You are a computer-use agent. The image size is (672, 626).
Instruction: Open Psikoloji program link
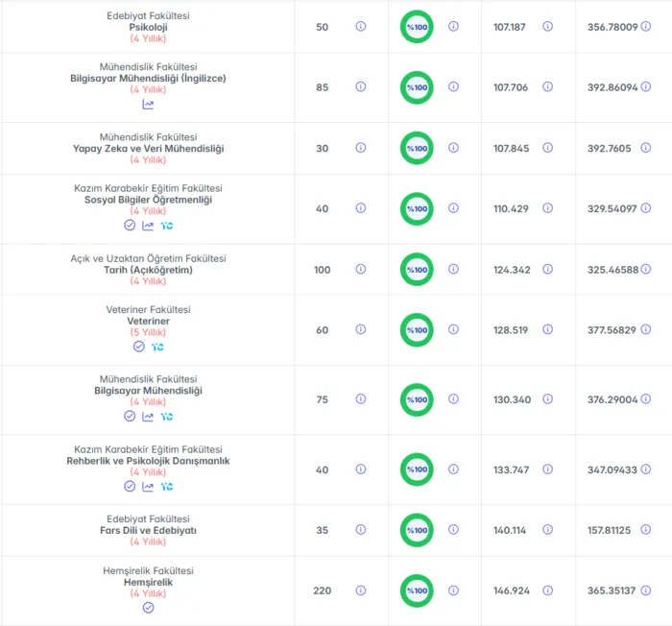coord(148,27)
